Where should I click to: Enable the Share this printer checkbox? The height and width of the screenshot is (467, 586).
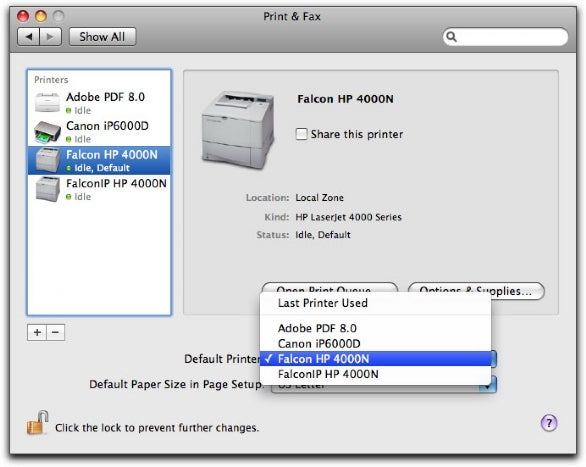point(301,134)
